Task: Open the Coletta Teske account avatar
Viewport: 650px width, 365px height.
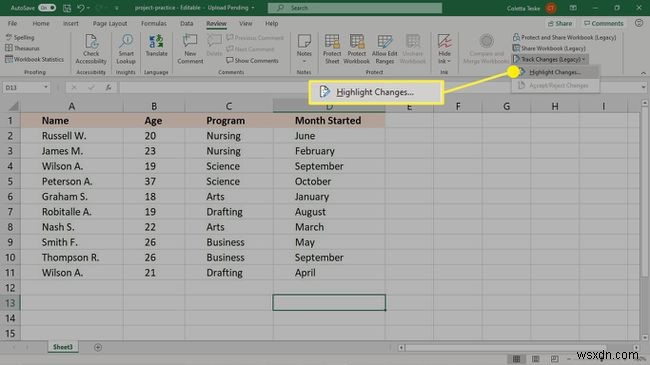Action: click(x=551, y=8)
